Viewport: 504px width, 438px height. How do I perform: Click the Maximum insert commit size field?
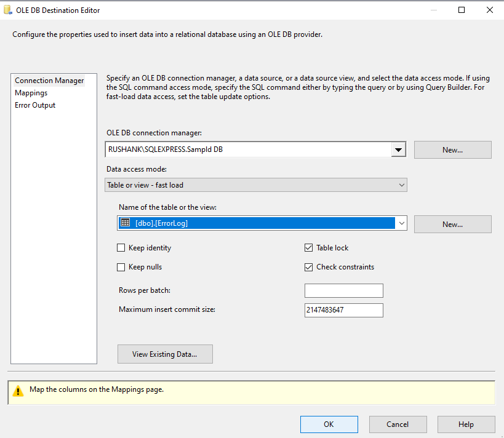(x=343, y=310)
